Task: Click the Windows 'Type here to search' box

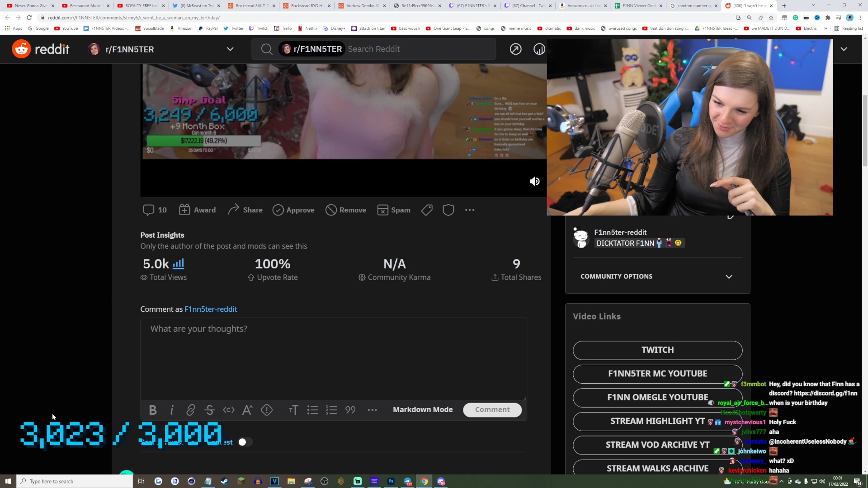Action: (75, 481)
